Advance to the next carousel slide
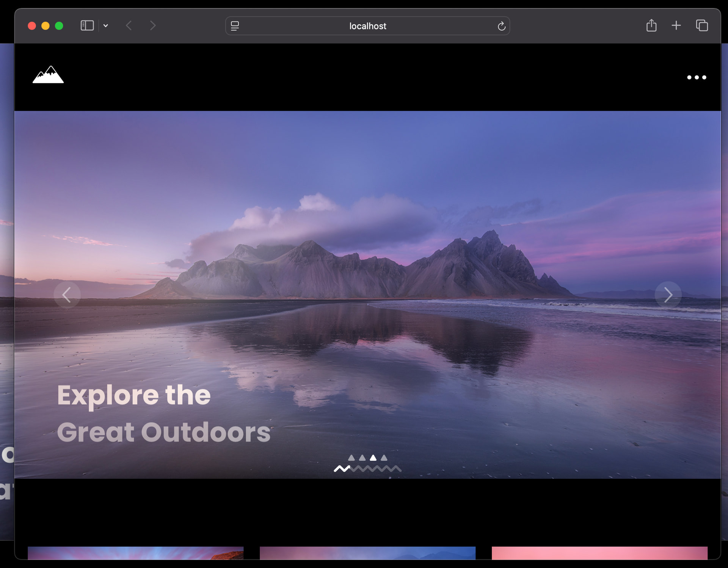The height and width of the screenshot is (568, 728). (x=668, y=295)
